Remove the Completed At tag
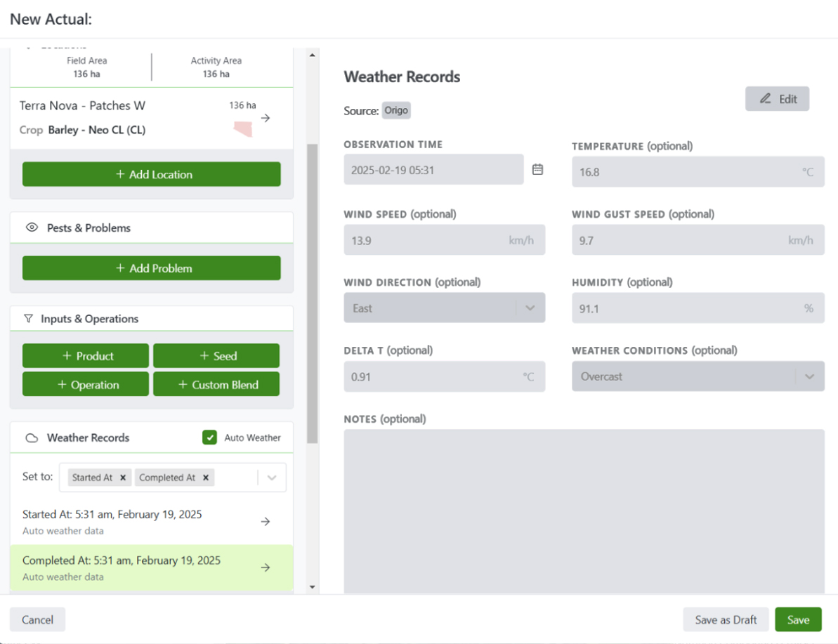Screen dimensions: 838x644 (x=206, y=478)
